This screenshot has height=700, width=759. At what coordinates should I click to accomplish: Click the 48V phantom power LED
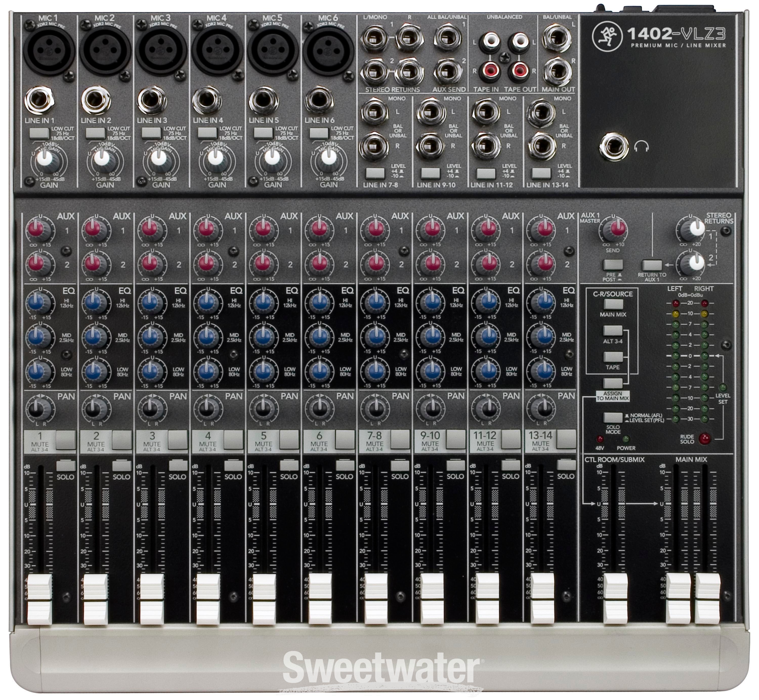click(x=600, y=439)
